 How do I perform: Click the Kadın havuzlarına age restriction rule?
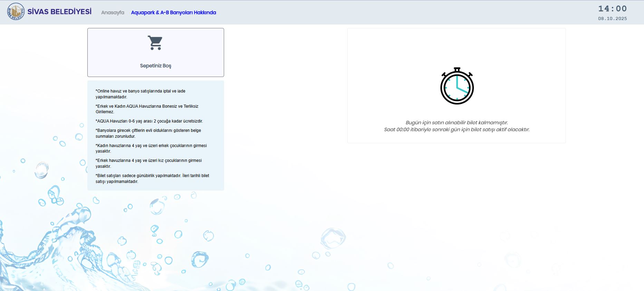click(x=151, y=148)
